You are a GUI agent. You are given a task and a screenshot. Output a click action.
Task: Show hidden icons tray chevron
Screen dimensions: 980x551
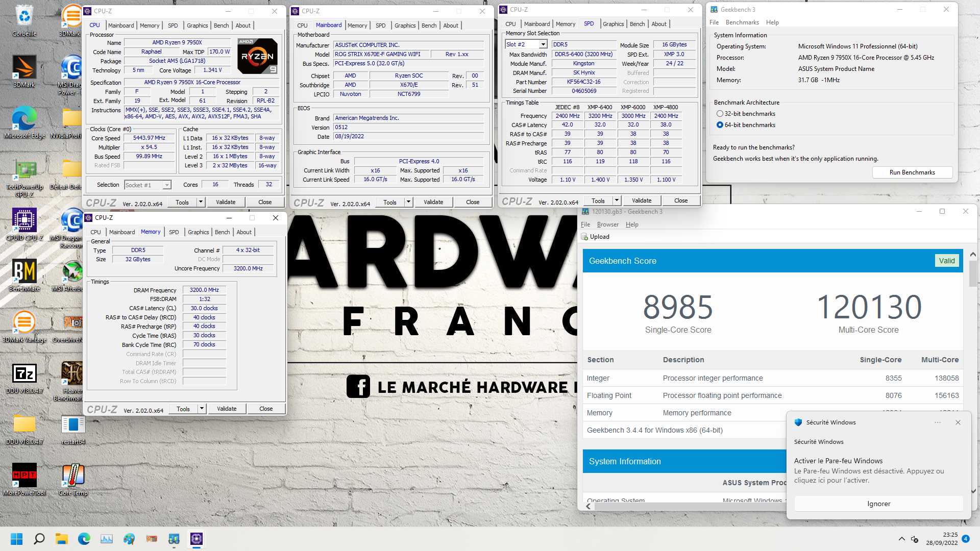[x=902, y=539]
